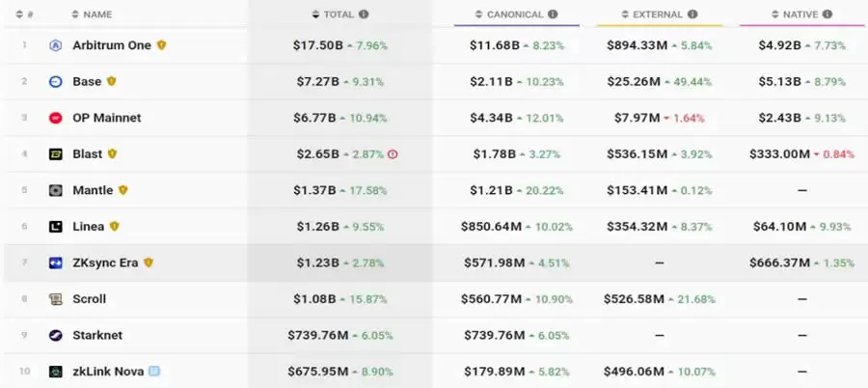Click the Arbitrum One logo icon
Image resolution: width=868 pixels, height=388 pixels.
point(55,45)
